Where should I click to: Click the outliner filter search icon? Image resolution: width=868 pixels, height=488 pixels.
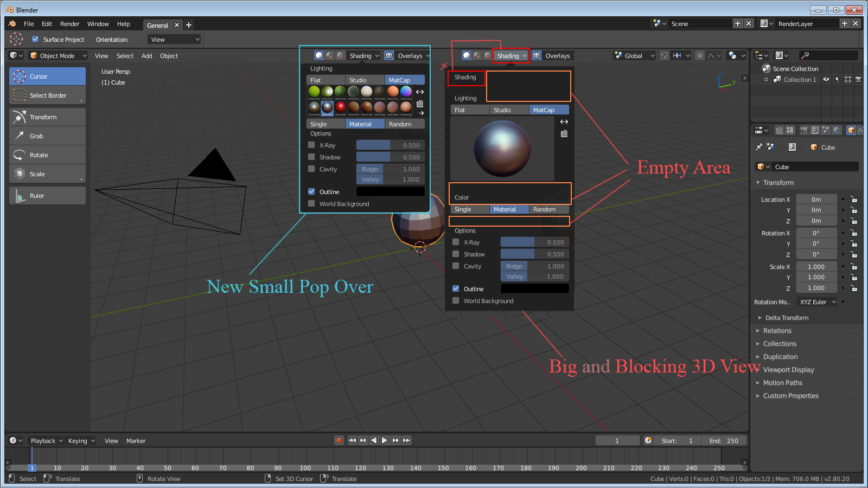click(805, 55)
